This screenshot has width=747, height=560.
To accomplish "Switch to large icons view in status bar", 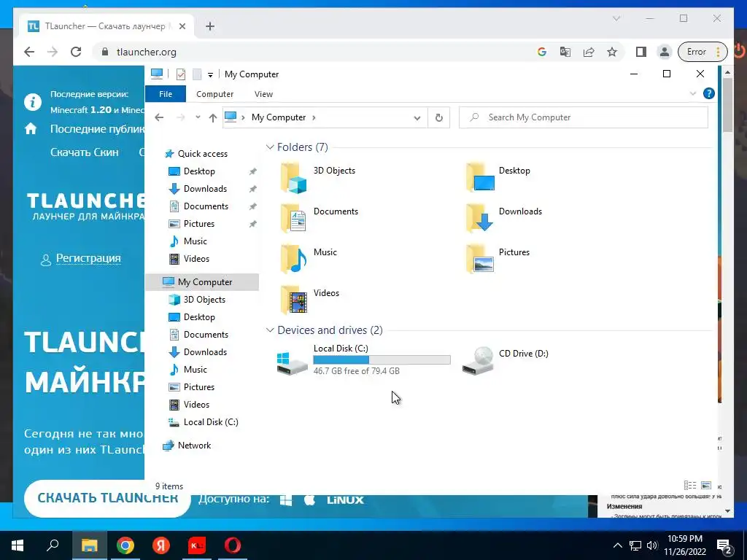I will coord(706,485).
